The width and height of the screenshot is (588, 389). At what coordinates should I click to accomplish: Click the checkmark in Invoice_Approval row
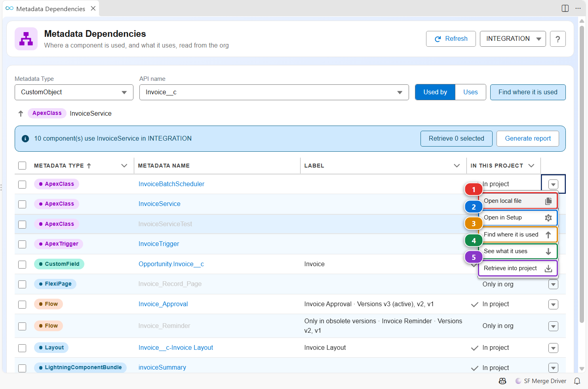(474, 304)
